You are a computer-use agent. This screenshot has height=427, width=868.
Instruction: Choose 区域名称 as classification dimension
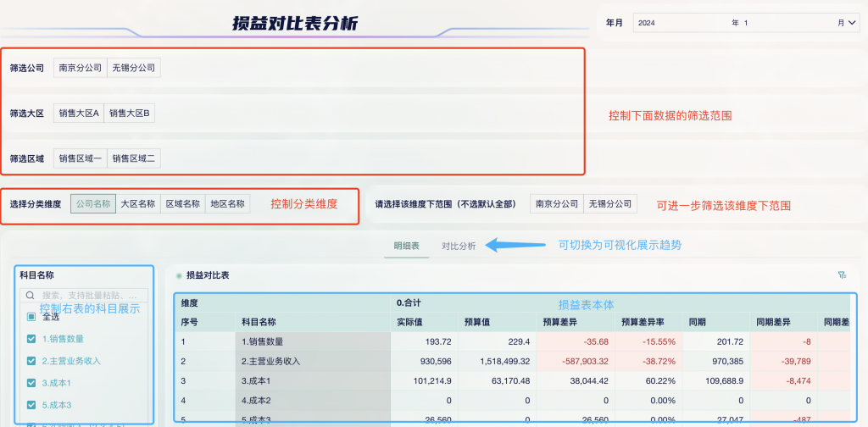(182, 204)
